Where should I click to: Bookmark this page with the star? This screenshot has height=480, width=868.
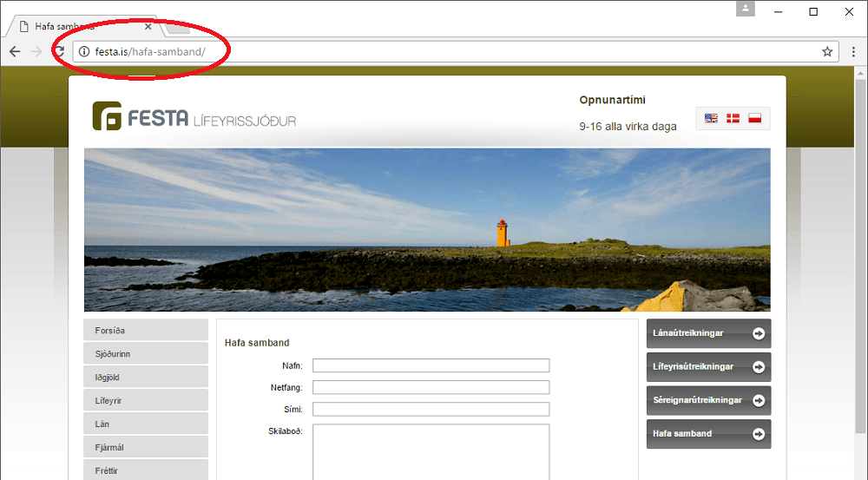tap(827, 51)
